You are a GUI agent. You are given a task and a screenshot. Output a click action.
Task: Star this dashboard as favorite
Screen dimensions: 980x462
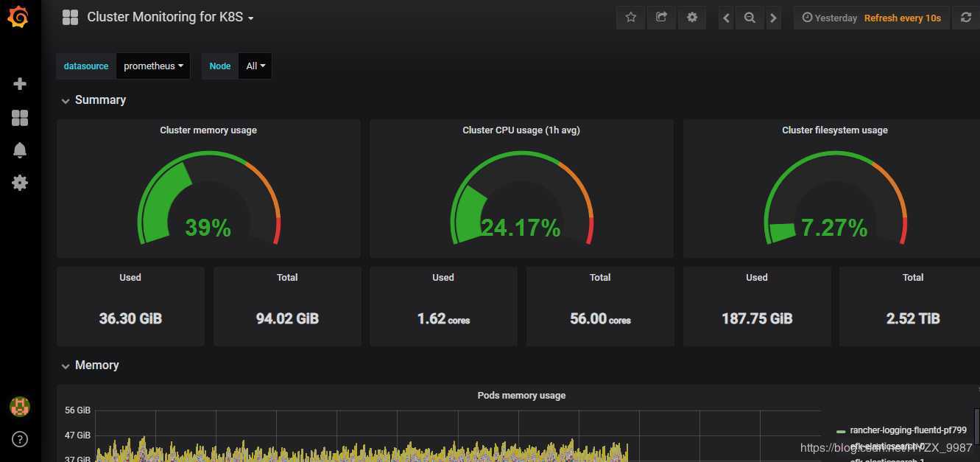[631, 18]
